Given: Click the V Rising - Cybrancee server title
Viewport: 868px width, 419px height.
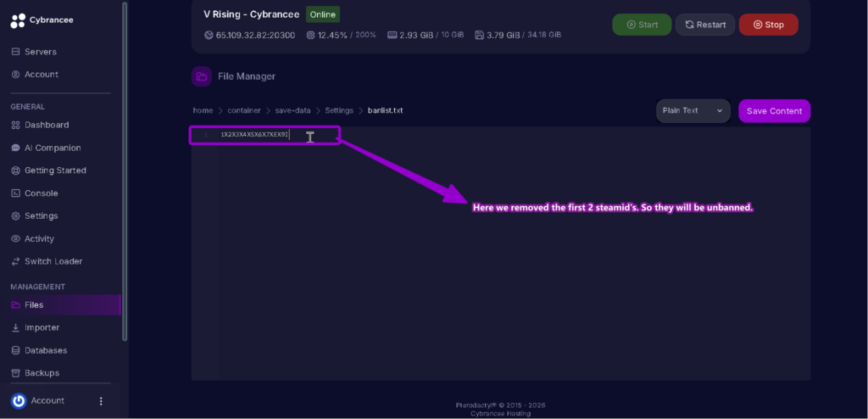Looking at the screenshot, I should point(252,14).
